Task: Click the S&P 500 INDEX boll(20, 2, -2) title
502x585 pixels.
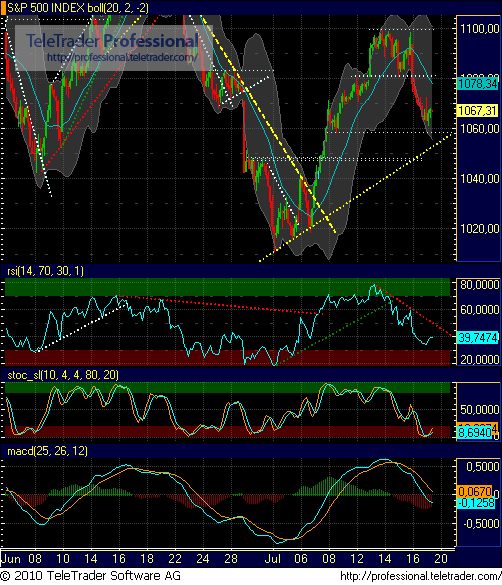Action: click(78, 8)
